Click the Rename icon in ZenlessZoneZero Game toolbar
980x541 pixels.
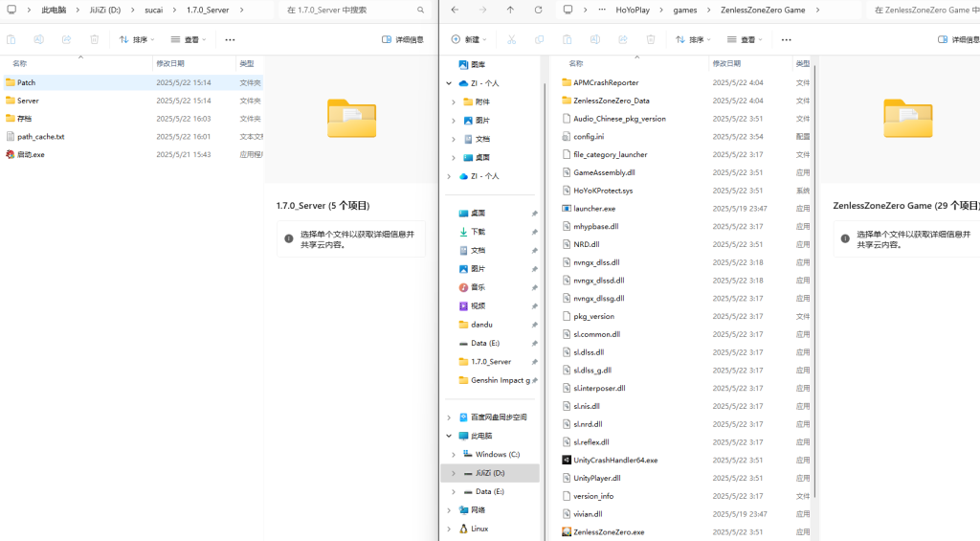595,39
